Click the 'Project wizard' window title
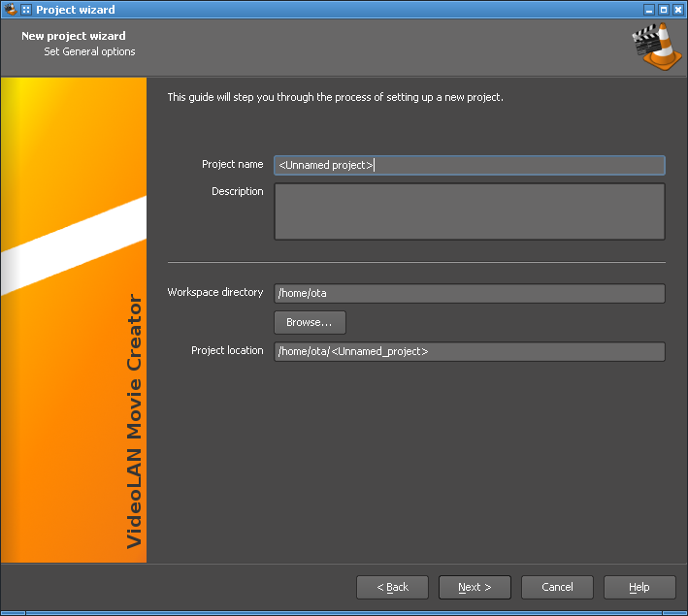Screen dimensions: 688x616 76,10
